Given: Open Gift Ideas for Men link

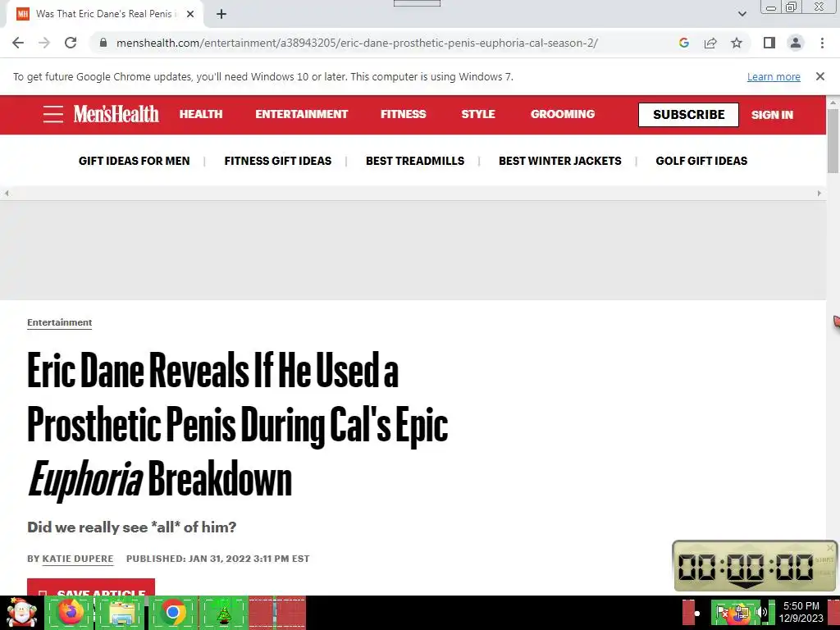Looking at the screenshot, I should [x=134, y=161].
